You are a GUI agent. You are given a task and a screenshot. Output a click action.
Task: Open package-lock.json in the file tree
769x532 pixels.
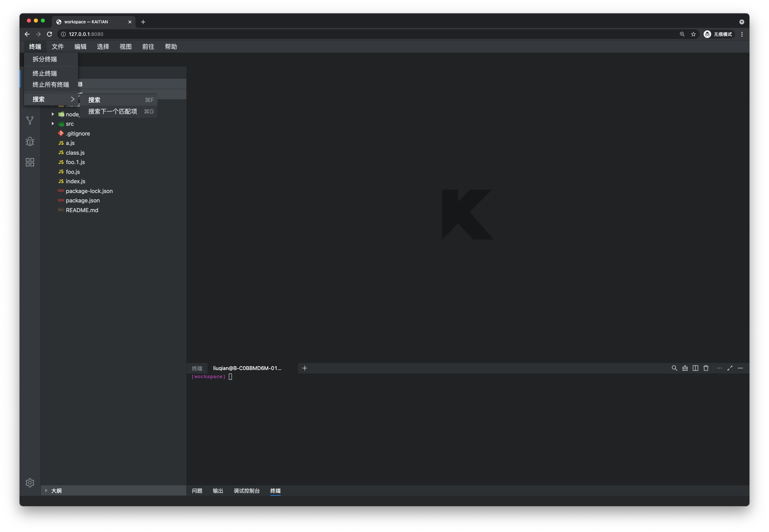point(114,191)
